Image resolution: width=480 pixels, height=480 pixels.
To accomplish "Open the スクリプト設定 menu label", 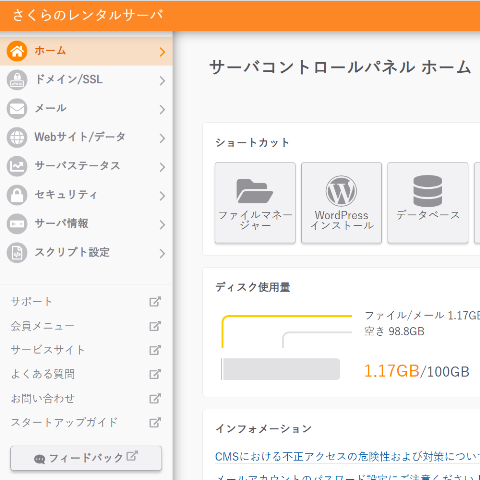I will pos(72,252).
